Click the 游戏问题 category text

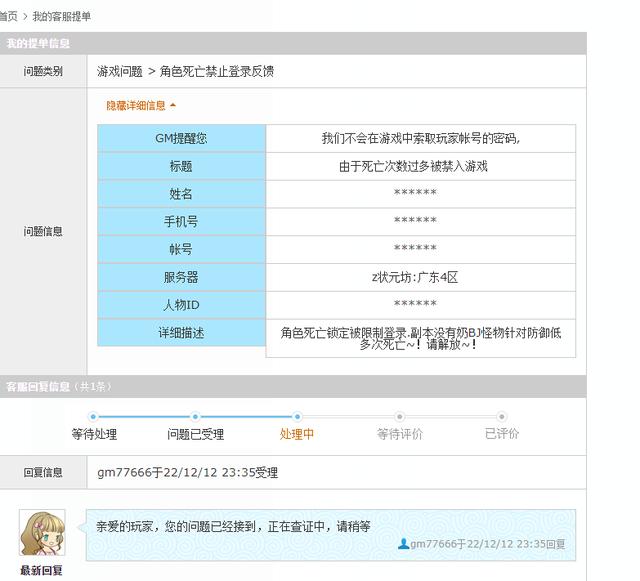pos(120,72)
